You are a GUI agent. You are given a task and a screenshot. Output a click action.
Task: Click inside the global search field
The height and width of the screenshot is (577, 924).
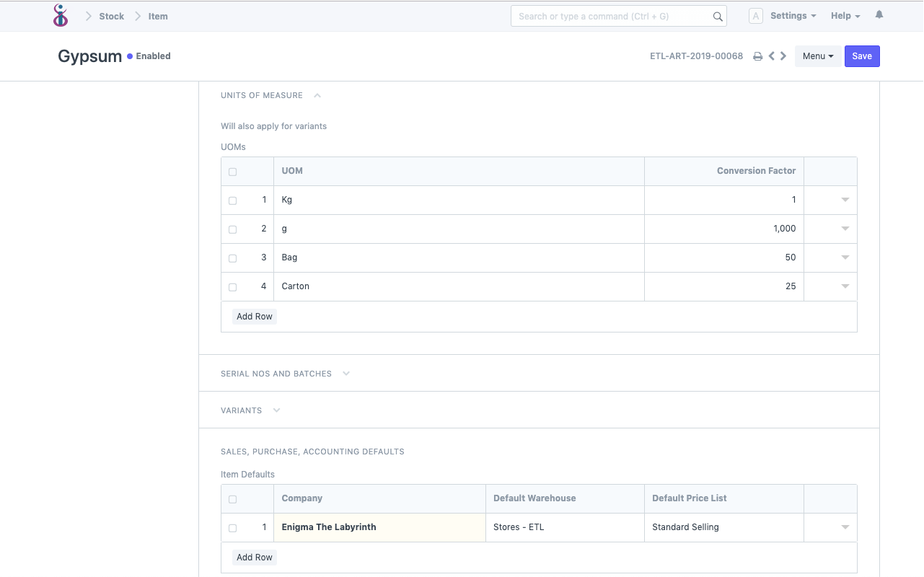click(613, 15)
